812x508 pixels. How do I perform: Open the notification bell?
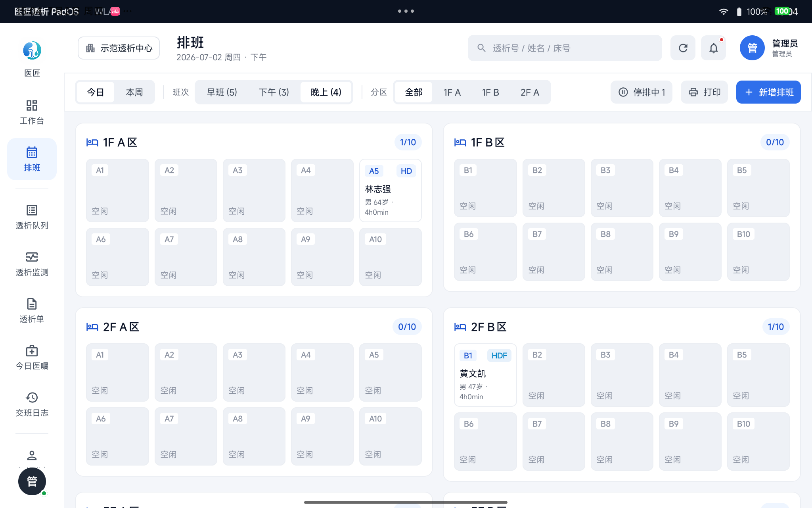tap(713, 48)
